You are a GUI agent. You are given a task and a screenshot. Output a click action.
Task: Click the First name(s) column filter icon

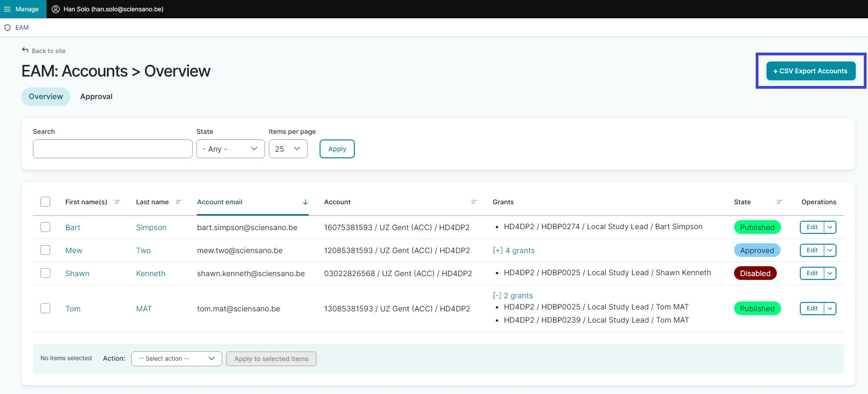117,202
